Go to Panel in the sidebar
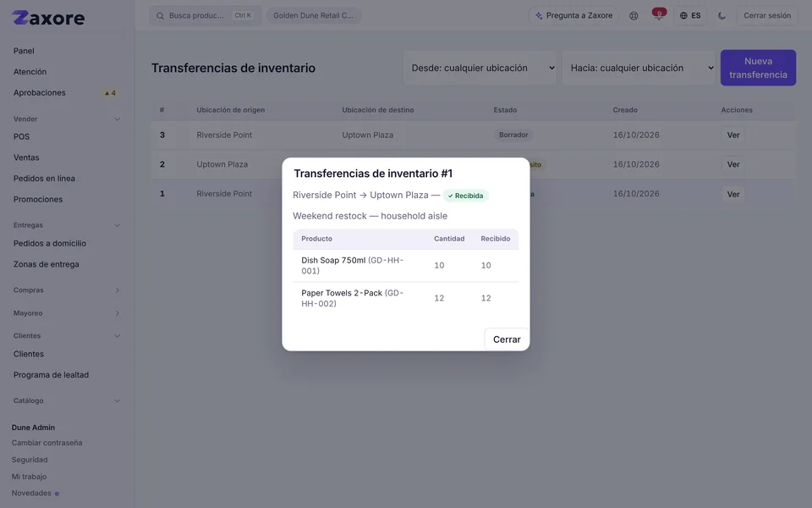This screenshot has width=812, height=508. click(x=24, y=51)
